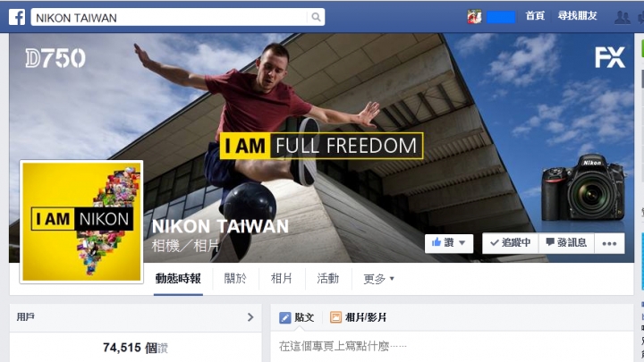The width and height of the screenshot is (644, 362).
Task: Expand the 更多 dropdown tab
Action: [x=378, y=279]
